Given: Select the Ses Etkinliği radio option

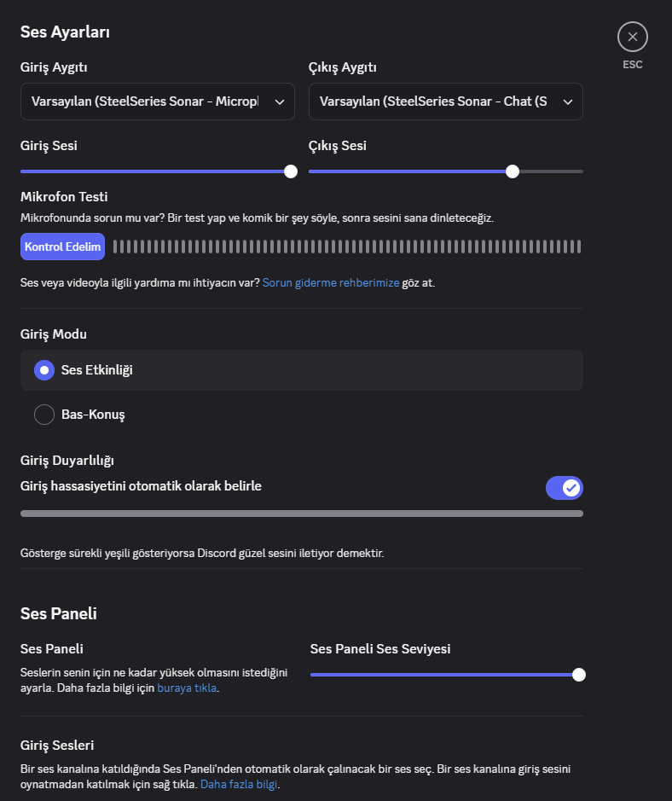Looking at the screenshot, I should pos(44,370).
